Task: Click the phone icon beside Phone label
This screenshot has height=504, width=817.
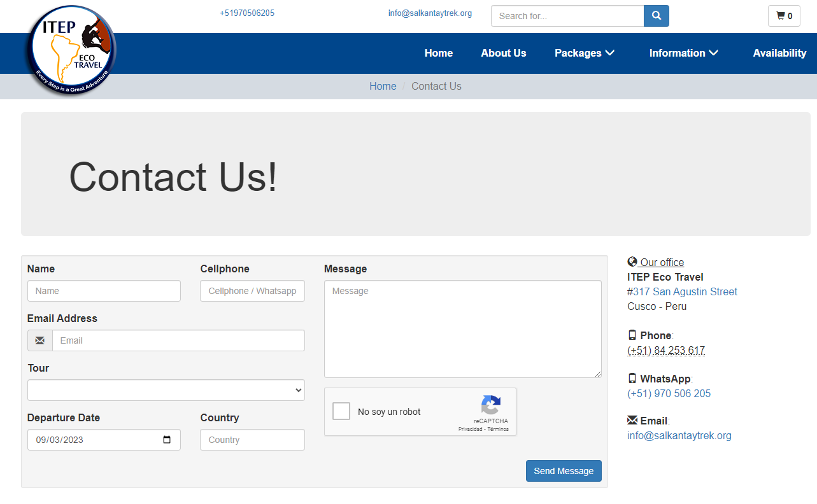Action: pos(632,335)
